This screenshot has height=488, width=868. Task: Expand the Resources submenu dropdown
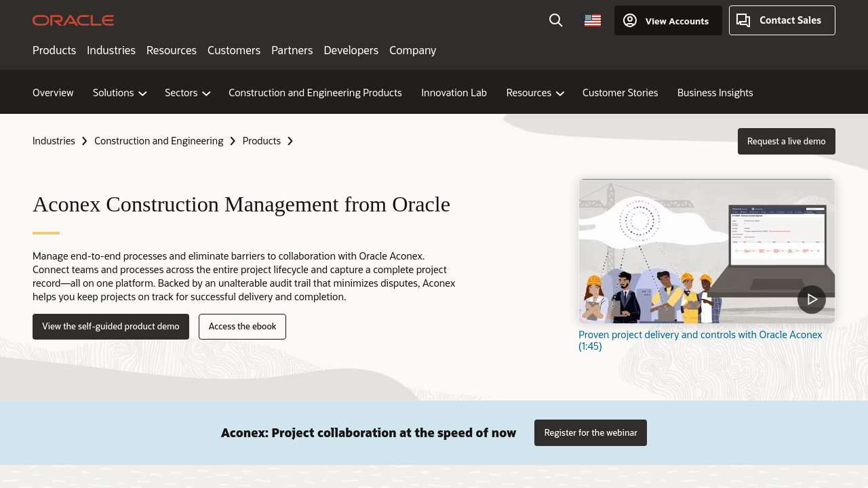tap(535, 93)
